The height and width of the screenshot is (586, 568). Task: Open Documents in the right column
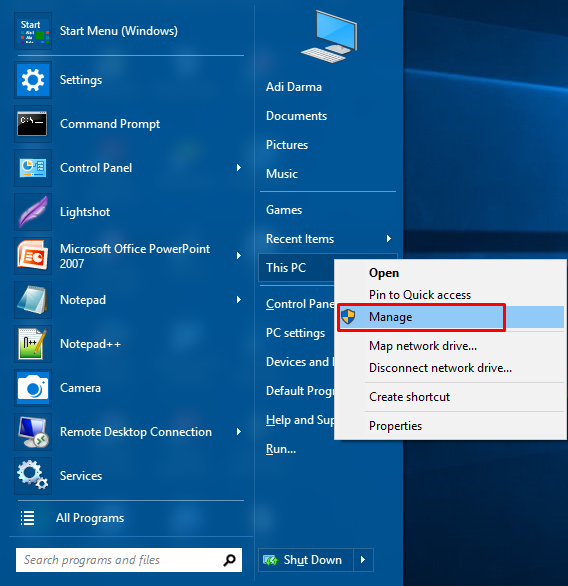[296, 116]
